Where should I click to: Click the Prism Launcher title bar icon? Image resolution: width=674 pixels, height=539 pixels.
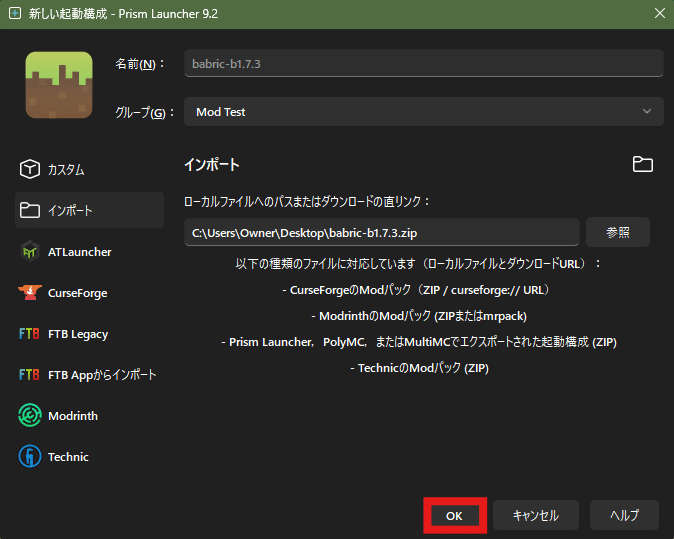pyautogui.click(x=15, y=13)
